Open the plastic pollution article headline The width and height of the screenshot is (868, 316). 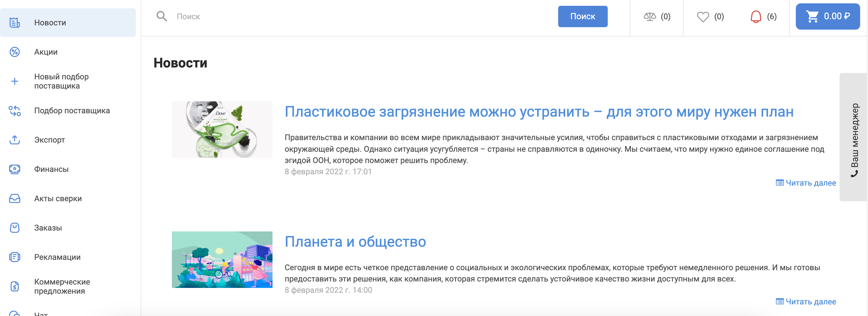(539, 112)
